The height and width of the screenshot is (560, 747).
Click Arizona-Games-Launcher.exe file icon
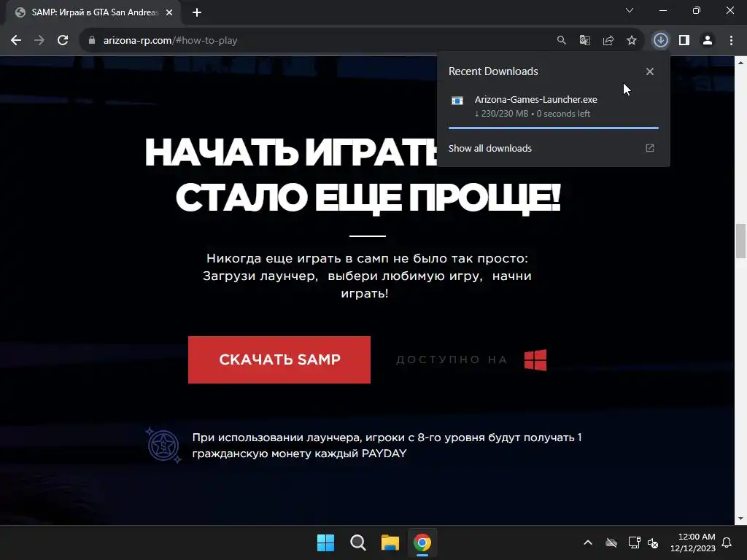(457, 101)
